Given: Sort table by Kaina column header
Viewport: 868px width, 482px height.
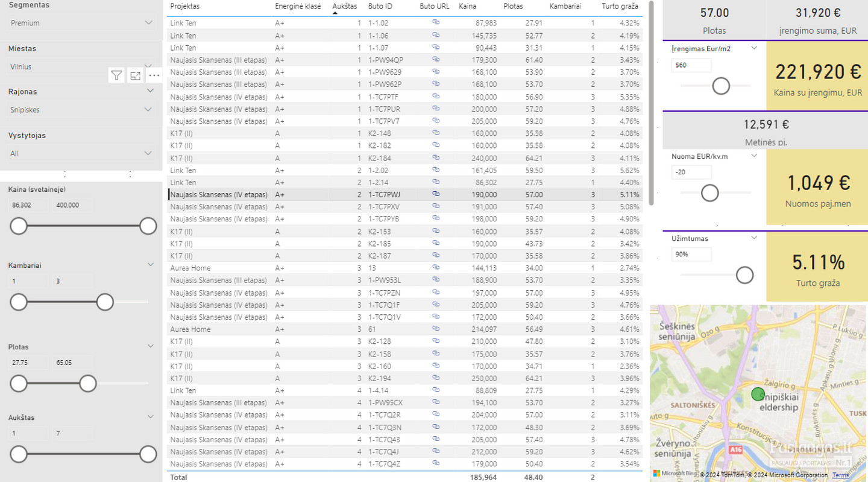Looking at the screenshot, I should point(467,7).
